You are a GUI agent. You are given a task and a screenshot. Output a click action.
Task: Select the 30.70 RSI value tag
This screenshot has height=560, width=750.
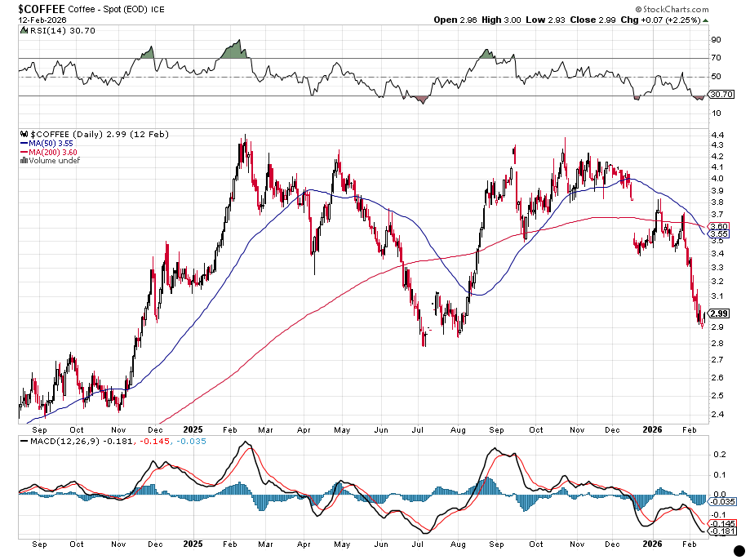click(x=719, y=95)
